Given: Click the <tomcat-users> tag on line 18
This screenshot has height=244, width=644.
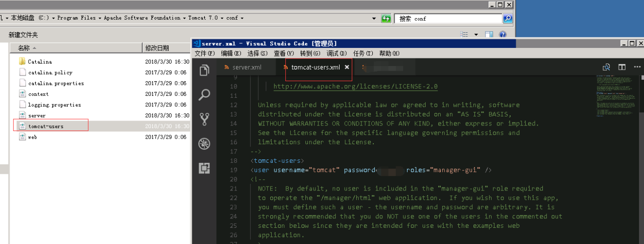Looking at the screenshot, I should click(x=277, y=161).
